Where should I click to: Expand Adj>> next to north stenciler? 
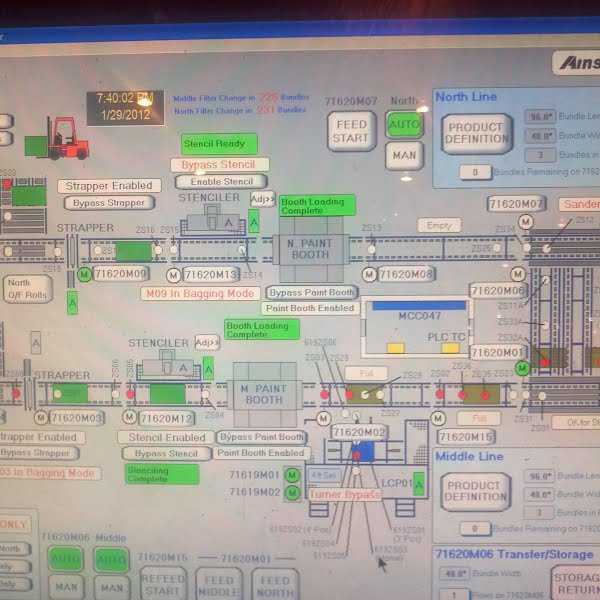point(262,198)
